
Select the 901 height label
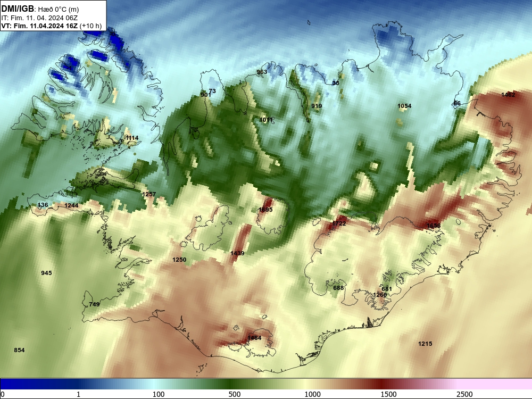coord(205,95)
